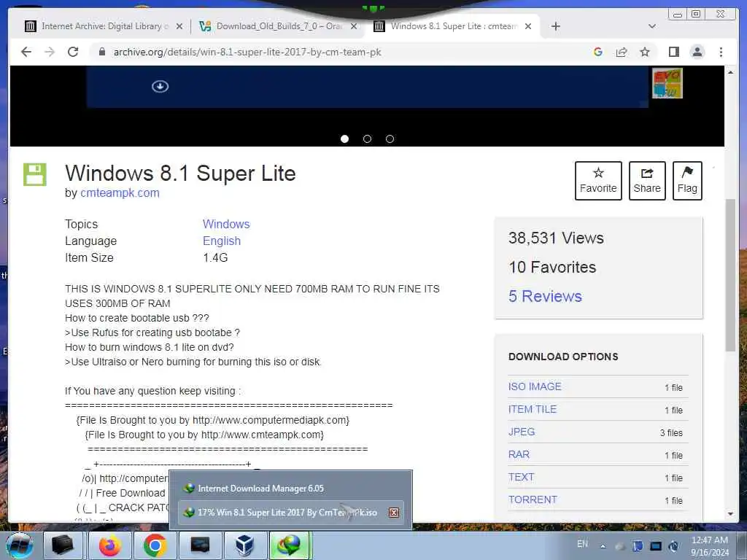The image size is (747, 560).
Task: Open Chrome three-dot menu
Action: 721,52
